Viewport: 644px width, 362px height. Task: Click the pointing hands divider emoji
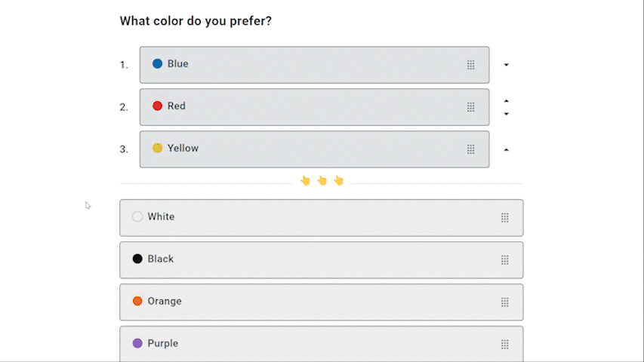322,181
